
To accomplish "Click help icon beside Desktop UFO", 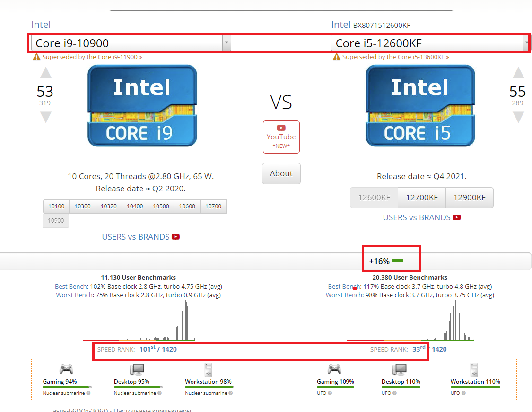I will click(x=394, y=393).
